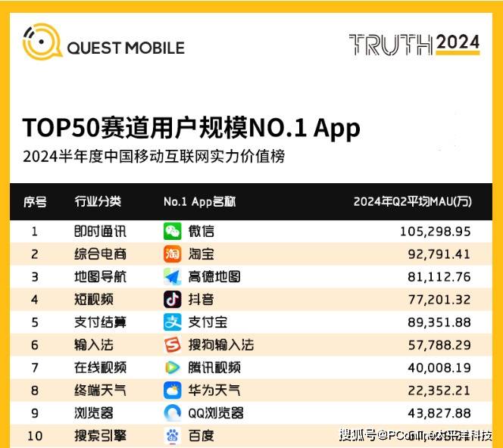Select the 华为天气 app name
Screen dimensions: 503x448
[214, 390]
